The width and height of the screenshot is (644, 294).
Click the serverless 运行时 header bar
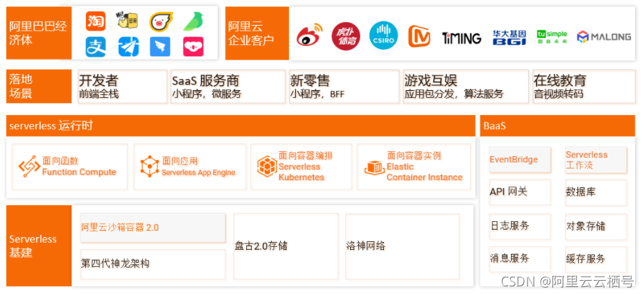(241, 126)
